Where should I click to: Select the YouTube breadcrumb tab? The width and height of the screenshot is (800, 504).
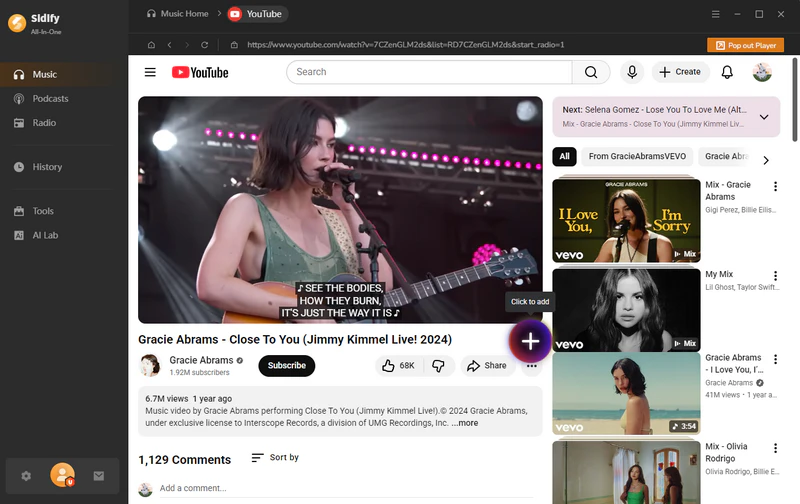(257, 14)
